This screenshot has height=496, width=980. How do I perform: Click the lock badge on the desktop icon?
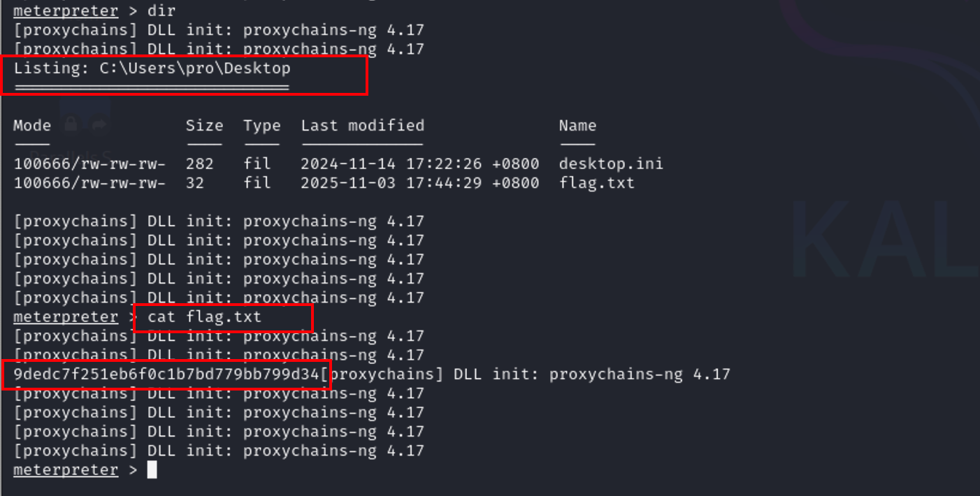[x=71, y=124]
